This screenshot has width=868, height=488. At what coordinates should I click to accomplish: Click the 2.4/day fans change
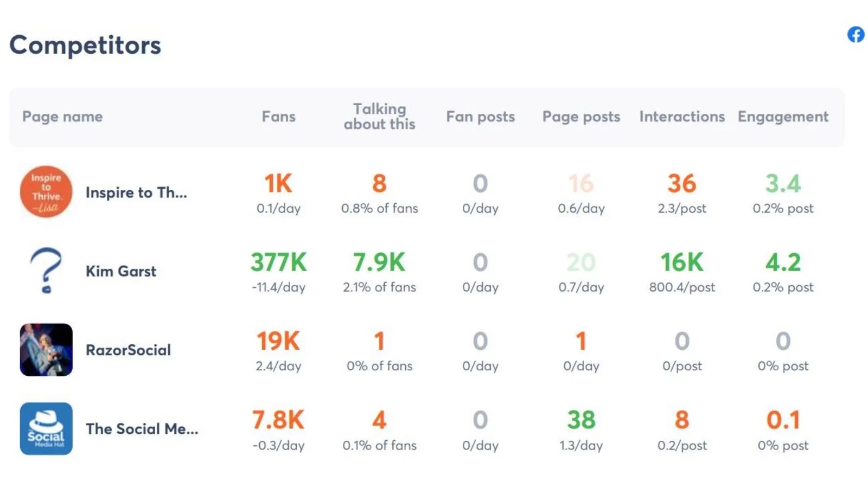(x=278, y=366)
